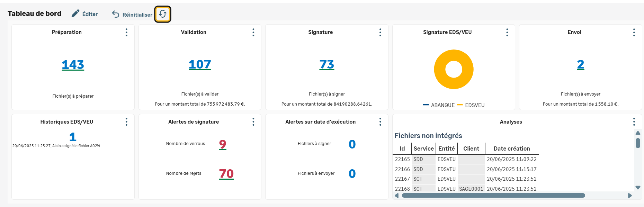Viewport: 644px width, 207px height.
Task: Expand Alertes de signature options menu
Action: click(x=253, y=122)
